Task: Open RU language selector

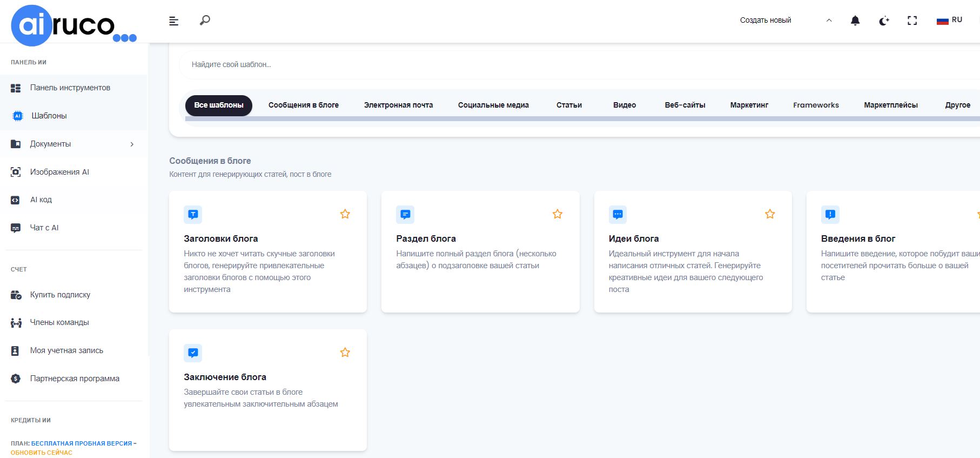Action: click(949, 20)
